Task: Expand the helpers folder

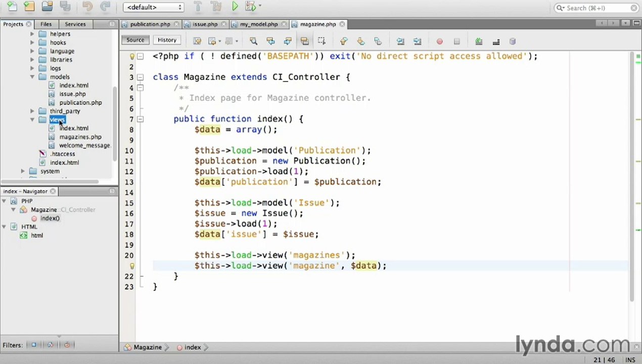Action: [x=32, y=34]
